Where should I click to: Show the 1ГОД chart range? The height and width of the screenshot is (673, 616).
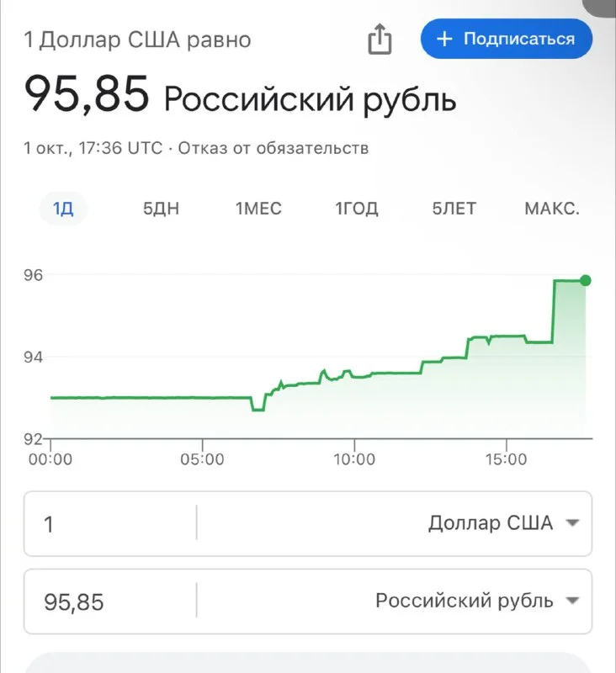tap(357, 209)
